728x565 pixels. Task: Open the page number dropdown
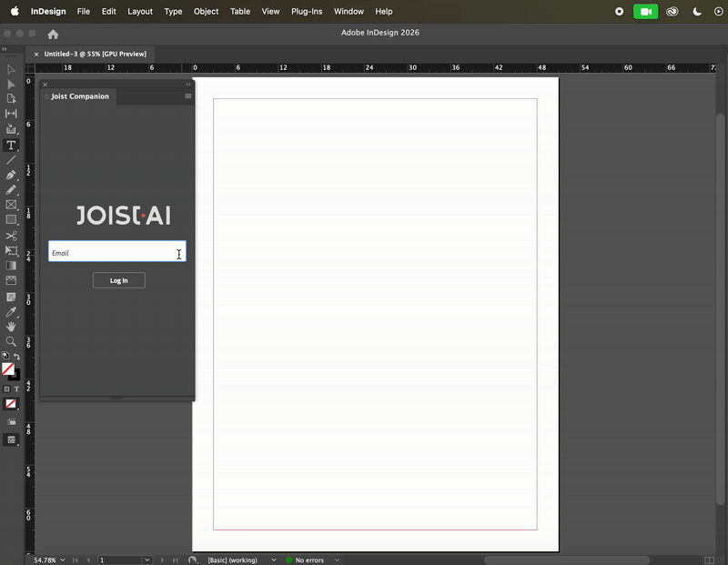point(147,560)
